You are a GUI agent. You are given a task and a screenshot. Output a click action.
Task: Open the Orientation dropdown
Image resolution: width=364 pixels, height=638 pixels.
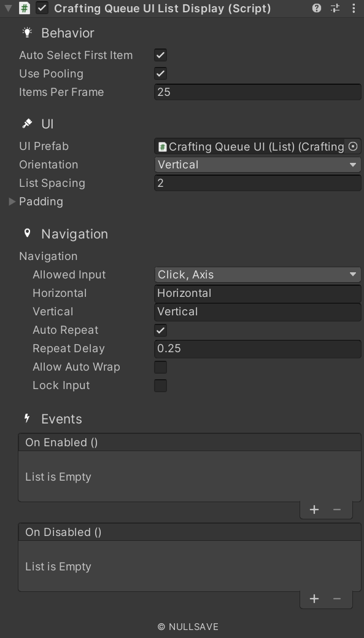click(257, 164)
